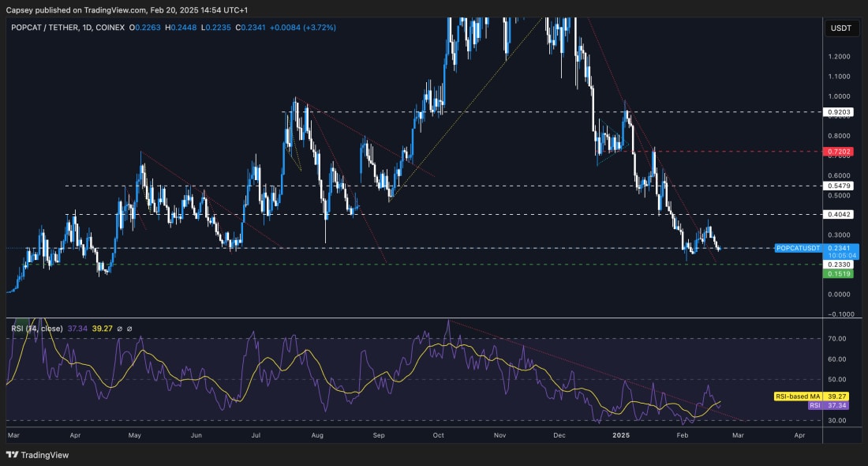This screenshot has width=868, height=466.
Task: Click the 2025 label on the time axis
Action: [x=623, y=434]
